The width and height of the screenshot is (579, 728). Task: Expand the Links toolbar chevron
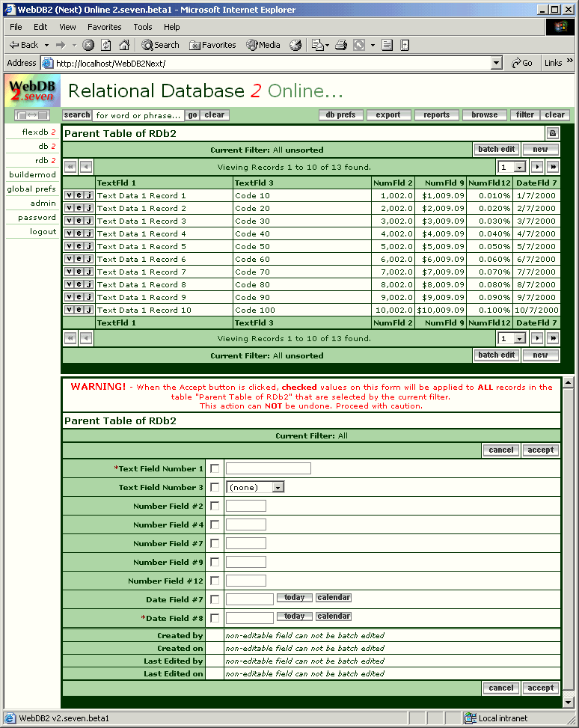click(570, 61)
